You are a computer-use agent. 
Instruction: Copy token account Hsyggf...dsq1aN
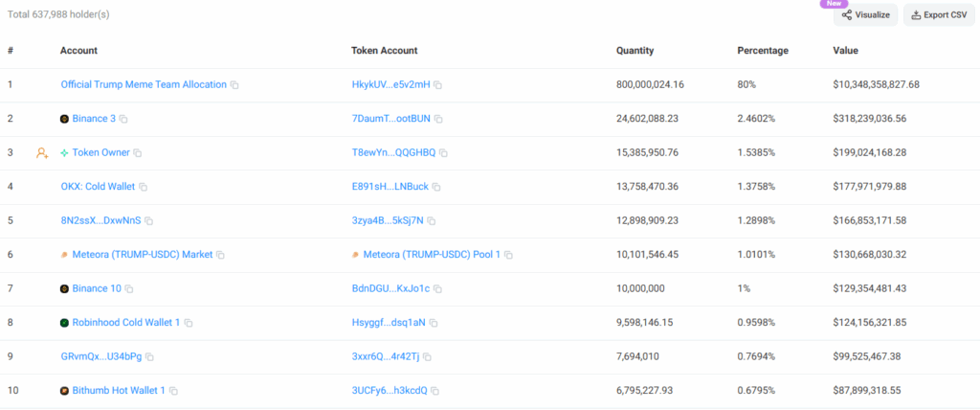[x=434, y=323]
